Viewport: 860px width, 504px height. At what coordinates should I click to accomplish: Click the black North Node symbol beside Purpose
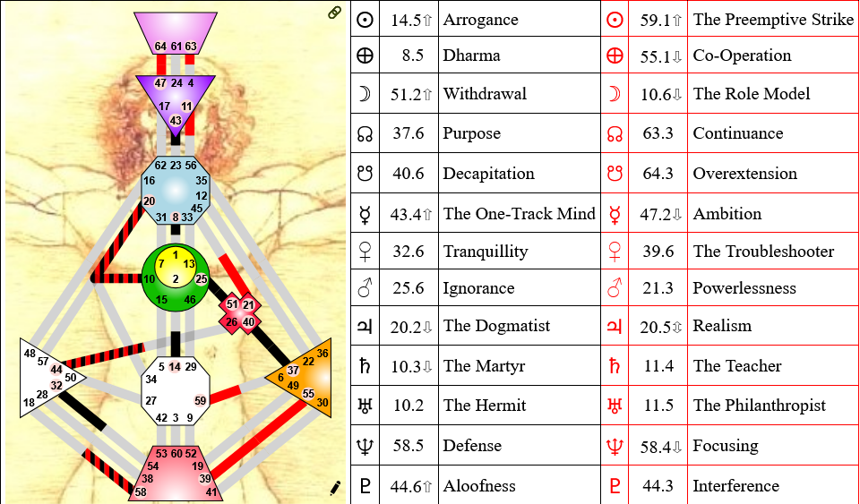point(365,133)
